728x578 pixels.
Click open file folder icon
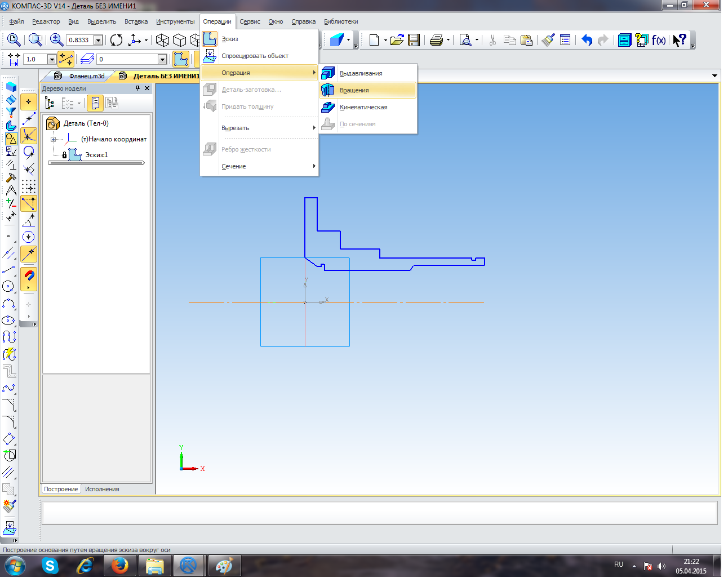tap(397, 40)
